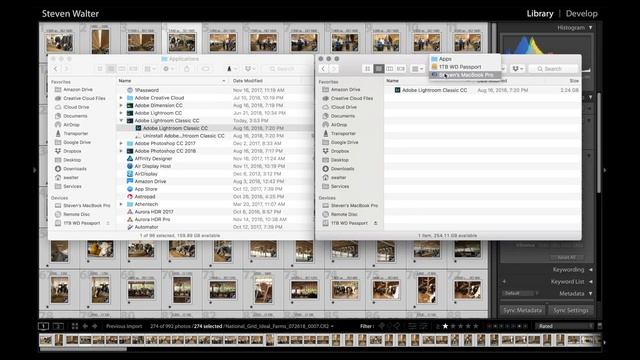Screen dimensions: 640x360
Task: Switch to Lightroom Develop module
Action: [x=582, y=14]
